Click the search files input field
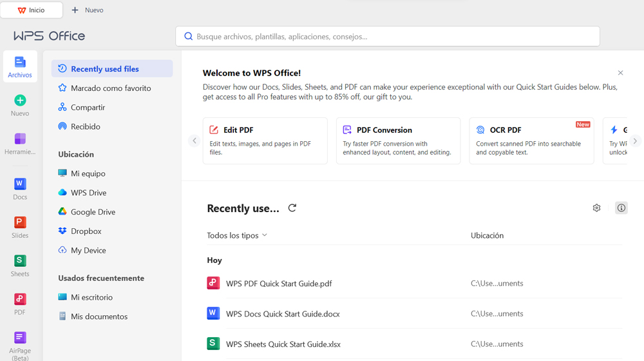Image resolution: width=644 pixels, height=361 pixels. [x=388, y=37]
